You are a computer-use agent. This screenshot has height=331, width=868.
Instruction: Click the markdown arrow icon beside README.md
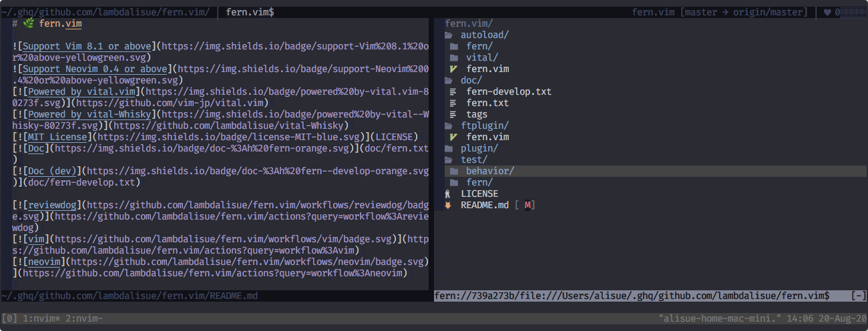point(448,205)
